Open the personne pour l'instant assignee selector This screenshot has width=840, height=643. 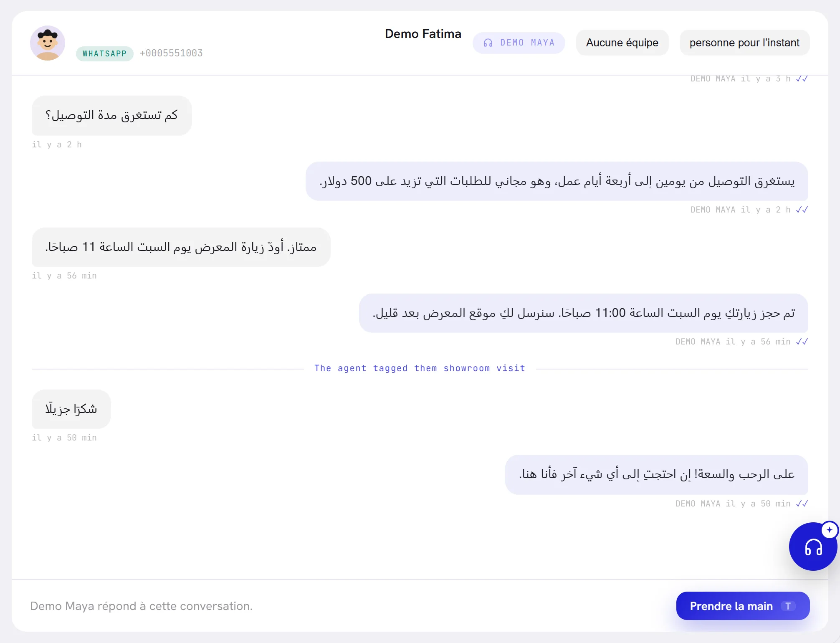744,43
